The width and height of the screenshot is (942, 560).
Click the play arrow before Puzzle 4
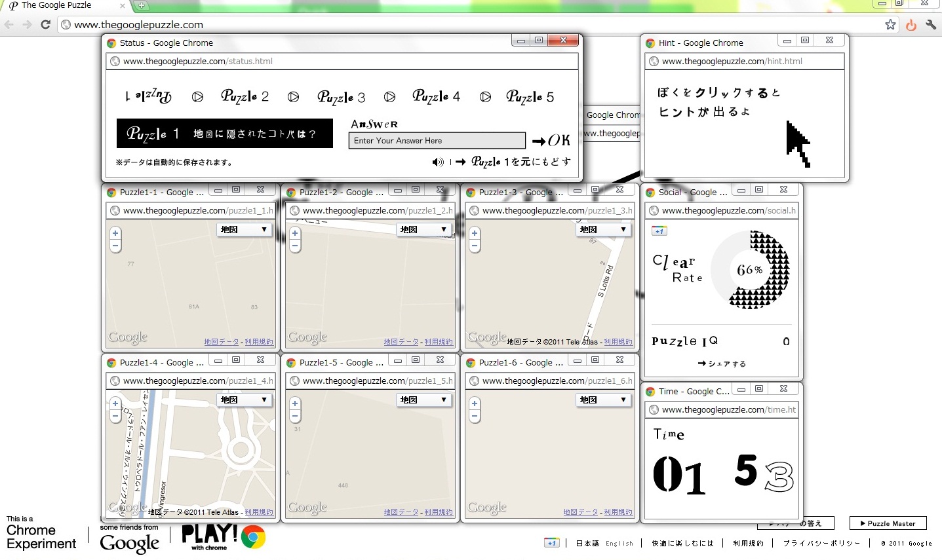(x=389, y=97)
